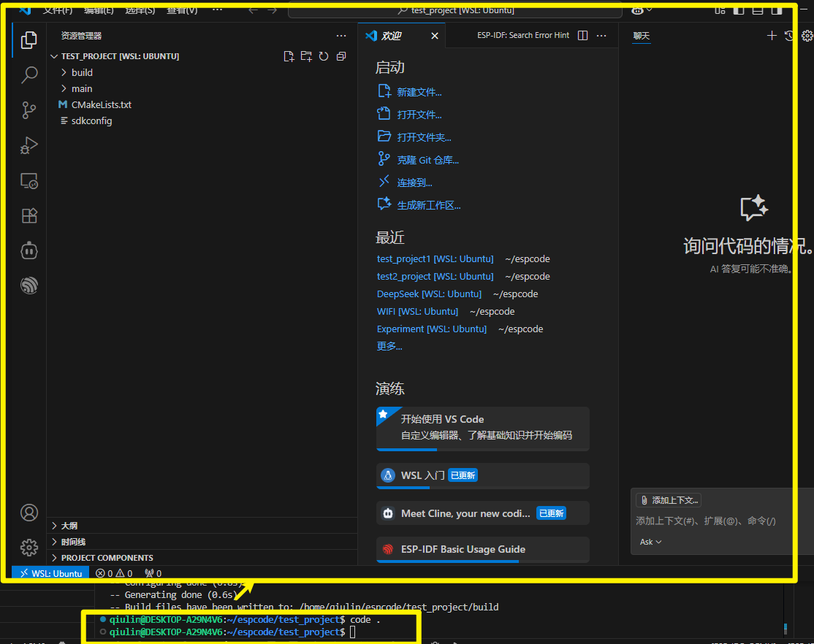Click the 连接到 link

coord(414,183)
